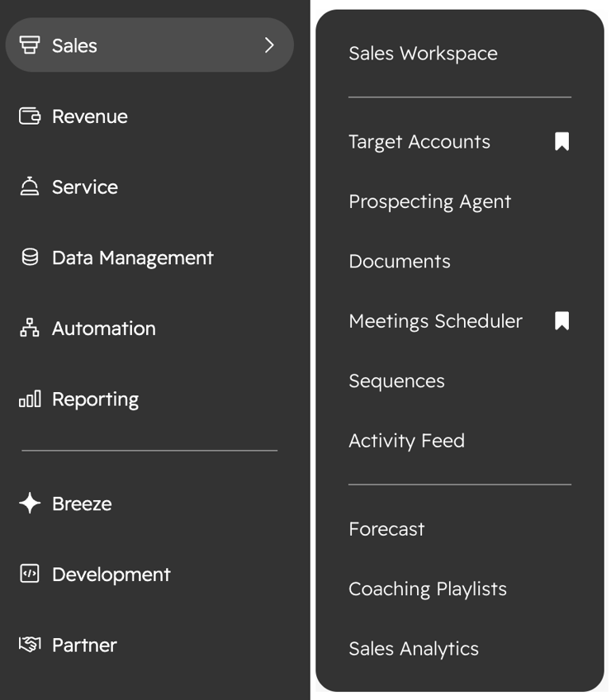Open Activity Feed
Viewport: 611px width, 700px height.
click(406, 441)
